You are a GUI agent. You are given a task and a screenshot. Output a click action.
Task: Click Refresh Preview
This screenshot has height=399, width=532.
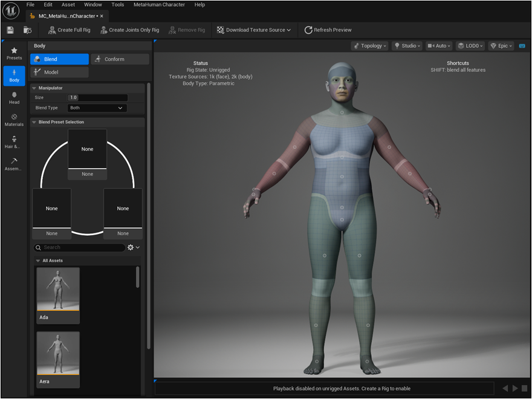328,30
